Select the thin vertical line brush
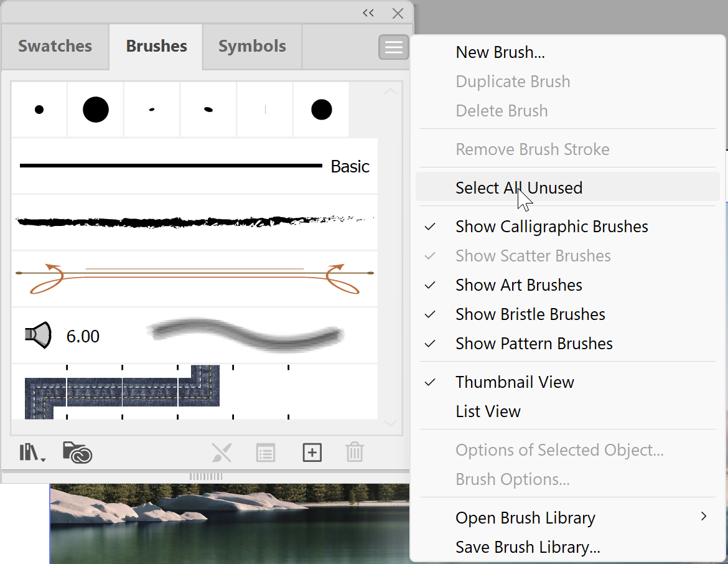728x564 pixels. [265, 110]
